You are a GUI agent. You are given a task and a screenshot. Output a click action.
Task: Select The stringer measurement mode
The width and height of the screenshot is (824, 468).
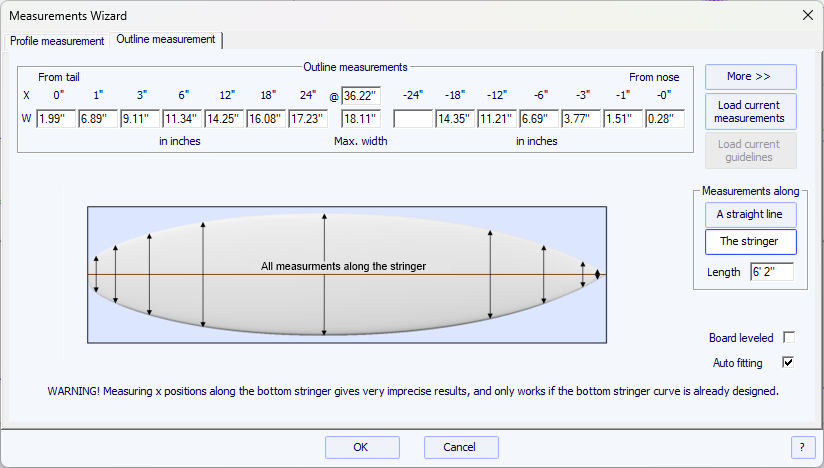point(750,242)
